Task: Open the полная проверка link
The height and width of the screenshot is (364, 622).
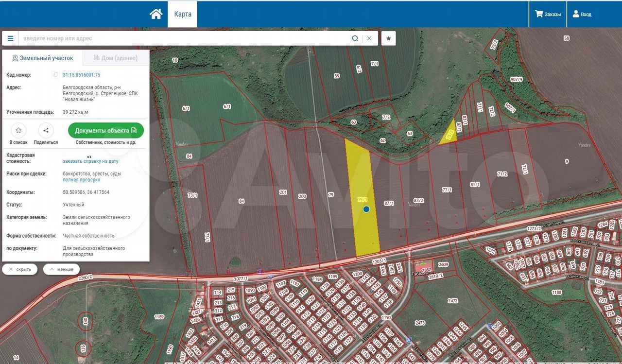Action: click(82, 180)
